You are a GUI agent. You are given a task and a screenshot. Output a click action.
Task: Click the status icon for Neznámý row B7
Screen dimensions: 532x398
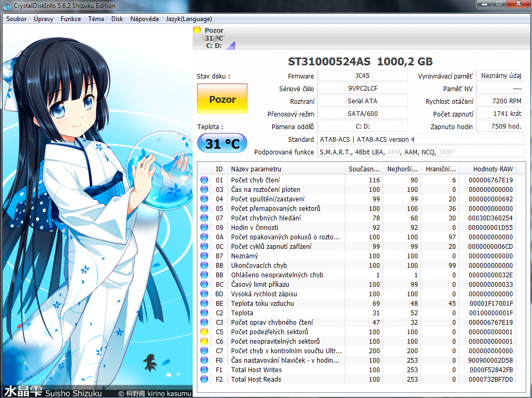(204, 256)
